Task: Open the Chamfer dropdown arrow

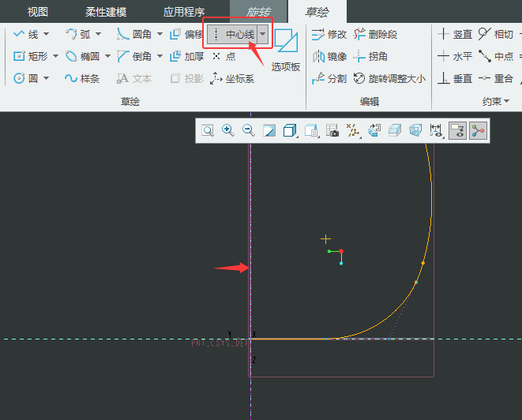Action: tap(160, 56)
